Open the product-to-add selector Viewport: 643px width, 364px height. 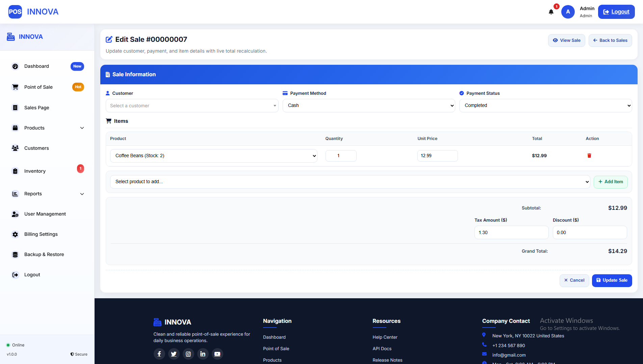point(350,182)
